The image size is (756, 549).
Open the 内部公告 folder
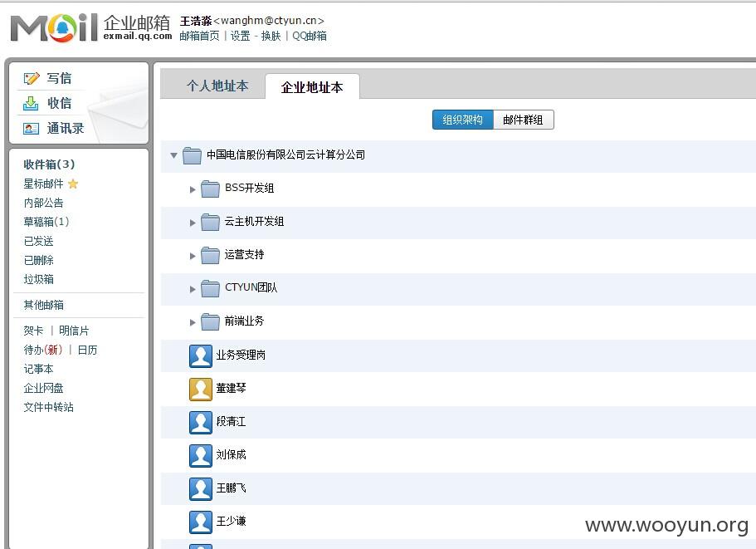pos(43,203)
